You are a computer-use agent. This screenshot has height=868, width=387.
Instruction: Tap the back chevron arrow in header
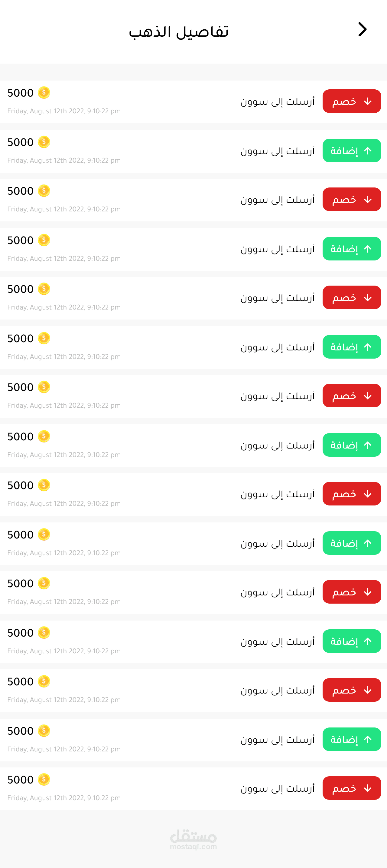pos(362,30)
